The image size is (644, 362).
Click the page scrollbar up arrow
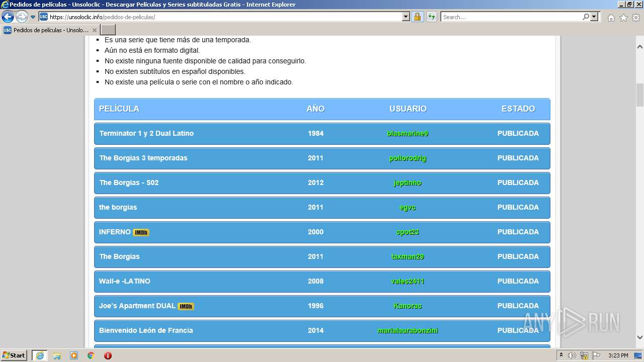click(640, 47)
